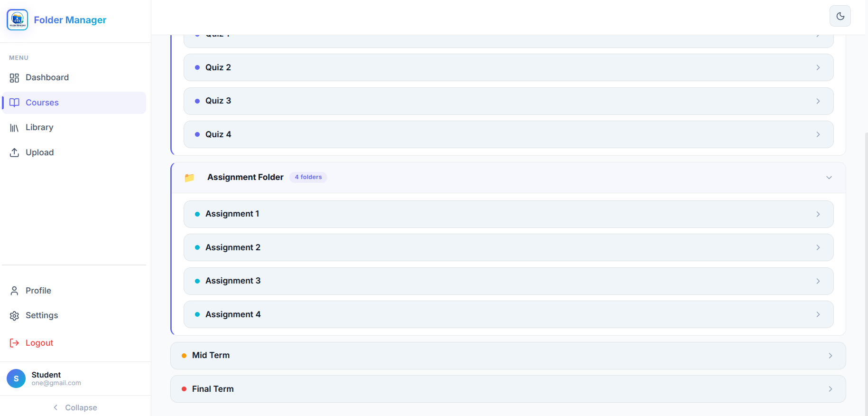Open the Final Term folder
The width and height of the screenshot is (868, 416).
(508, 389)
